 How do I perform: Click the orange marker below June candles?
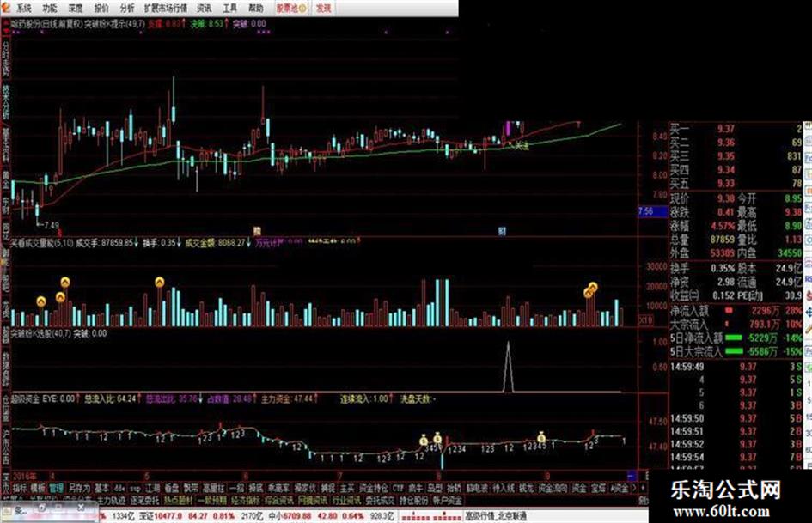(257, 231)
